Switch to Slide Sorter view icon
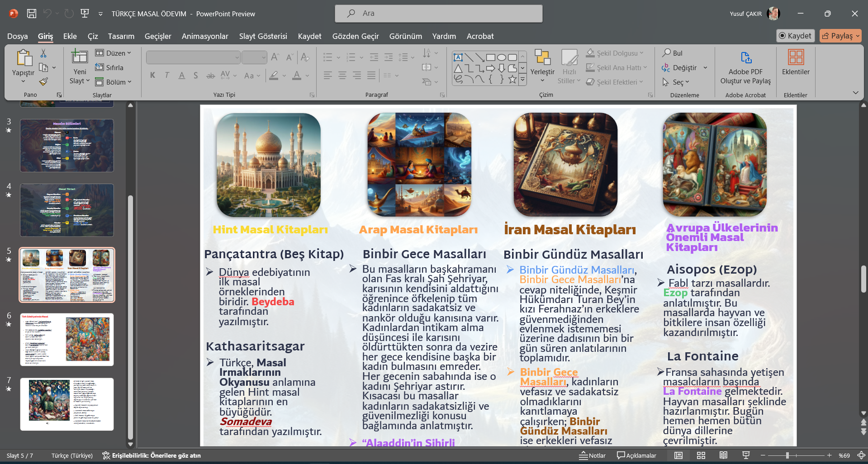The image size is (868, 464). (x=701, y=455)
